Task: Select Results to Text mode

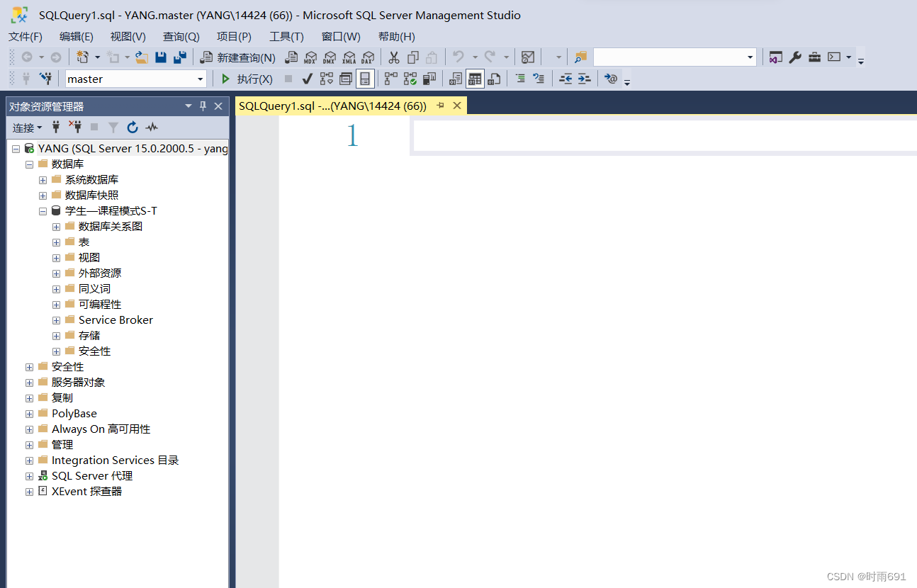Action: point(456,79)
